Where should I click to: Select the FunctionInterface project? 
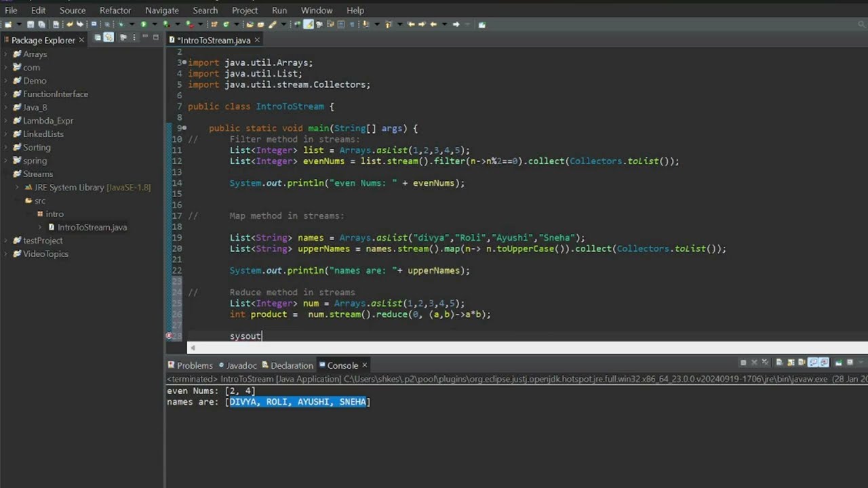[56, 94]
